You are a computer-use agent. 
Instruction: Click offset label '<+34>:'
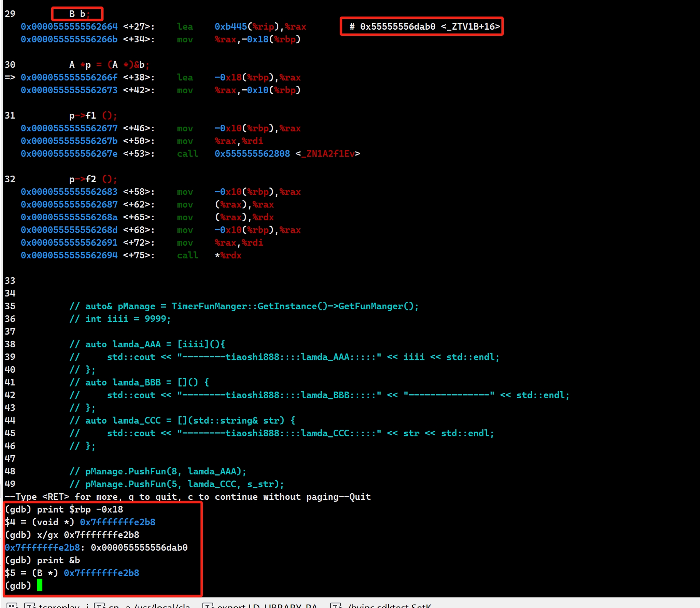tap(139, 39)
